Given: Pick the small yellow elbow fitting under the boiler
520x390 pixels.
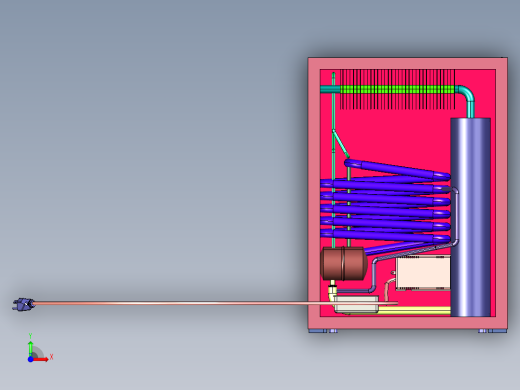Looking at the screenshot, I should pos(332,292).
